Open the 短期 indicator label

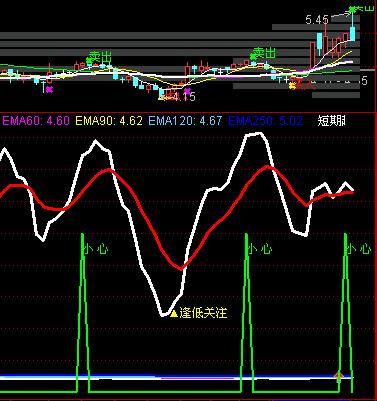331,120
